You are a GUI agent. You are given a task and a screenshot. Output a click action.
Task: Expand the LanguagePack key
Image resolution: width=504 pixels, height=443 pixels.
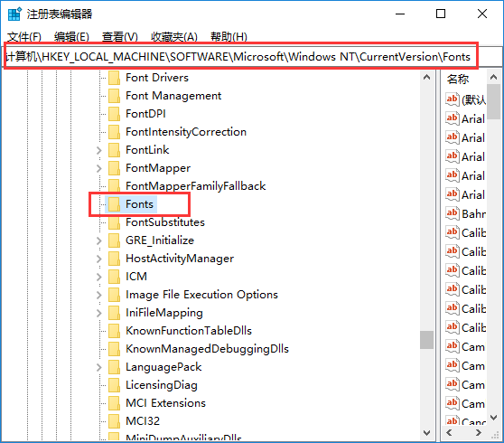coord(99,367)
